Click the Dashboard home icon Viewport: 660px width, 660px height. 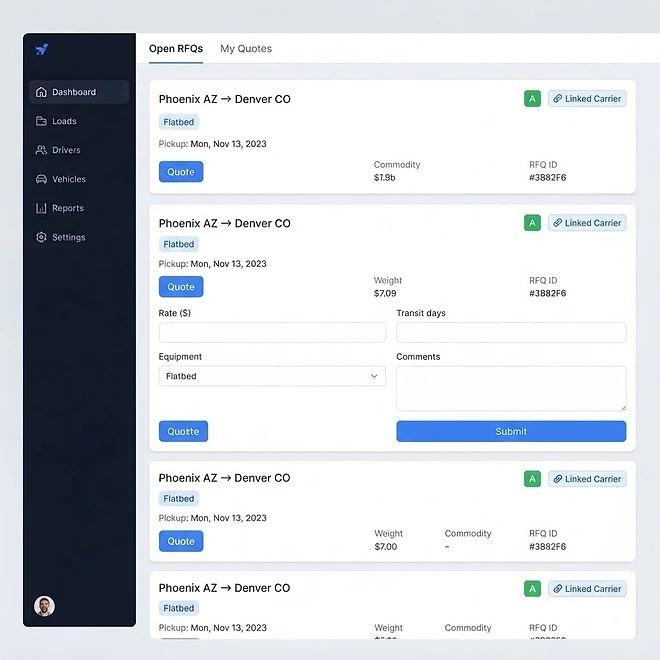point(41,92)
